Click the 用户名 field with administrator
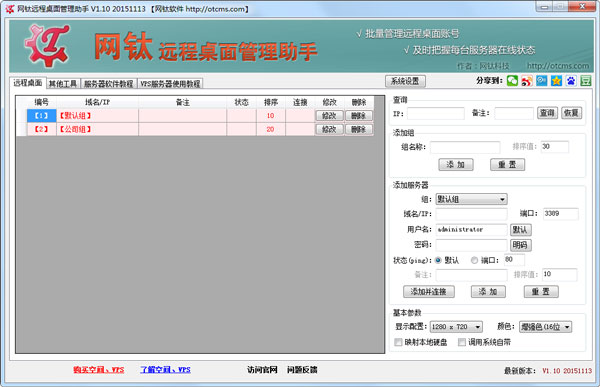Screen dimensions: 600x387 [x=471, y=230]
